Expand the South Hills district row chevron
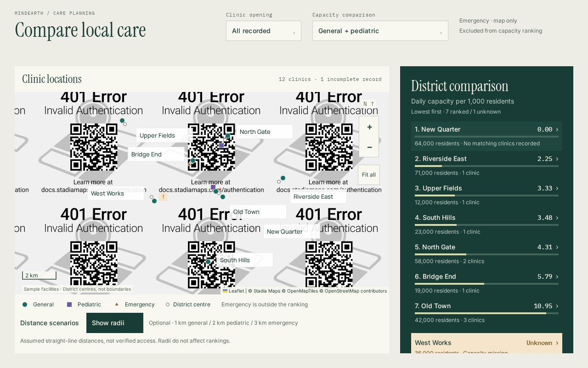Viewport: 588px width, 368px height. tap(557, 218)
